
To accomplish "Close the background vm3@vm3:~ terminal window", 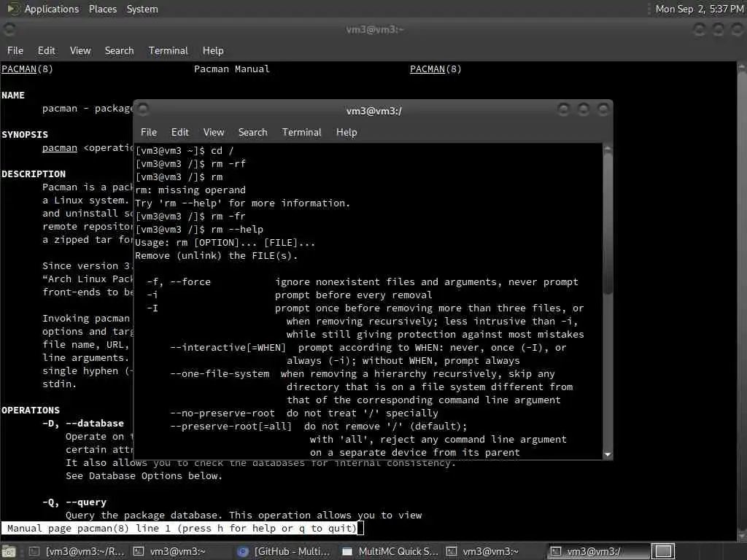I will [x=737, y=29].
